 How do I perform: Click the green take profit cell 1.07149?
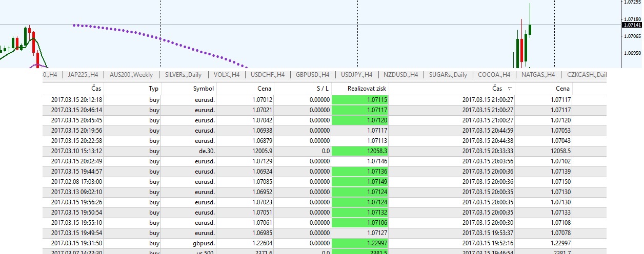click(x=360, y=182)
